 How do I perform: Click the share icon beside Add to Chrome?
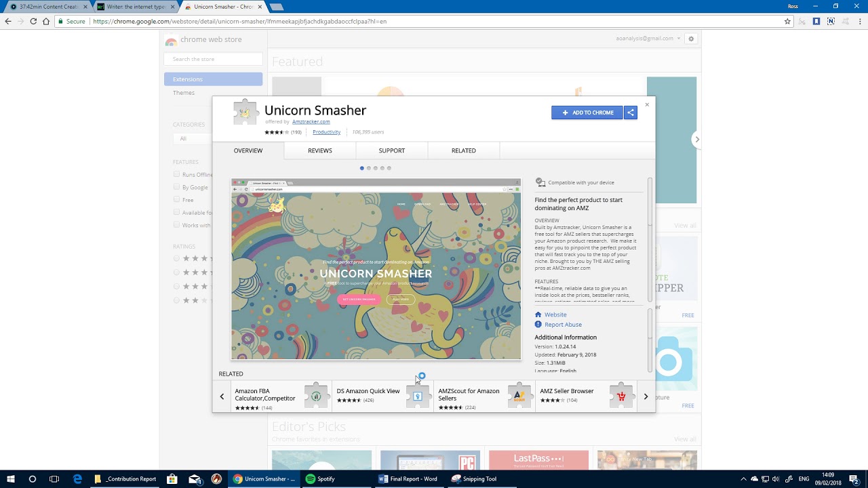pos(631,113)
